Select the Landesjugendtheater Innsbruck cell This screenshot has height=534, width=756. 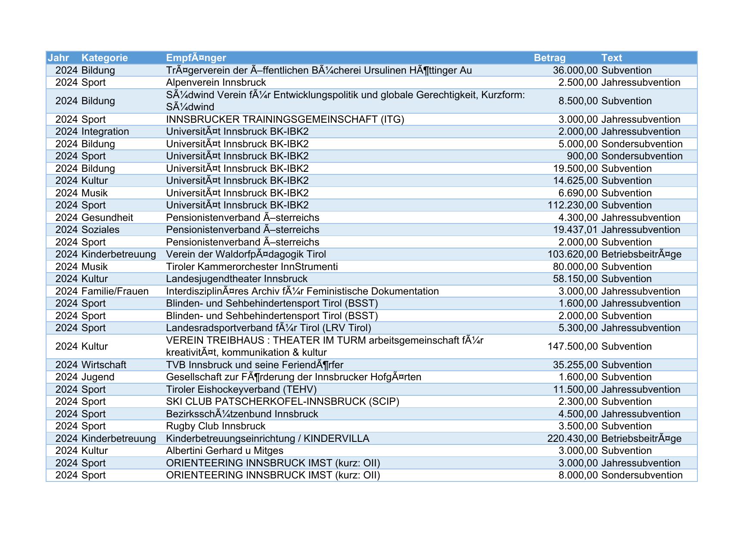236,279
